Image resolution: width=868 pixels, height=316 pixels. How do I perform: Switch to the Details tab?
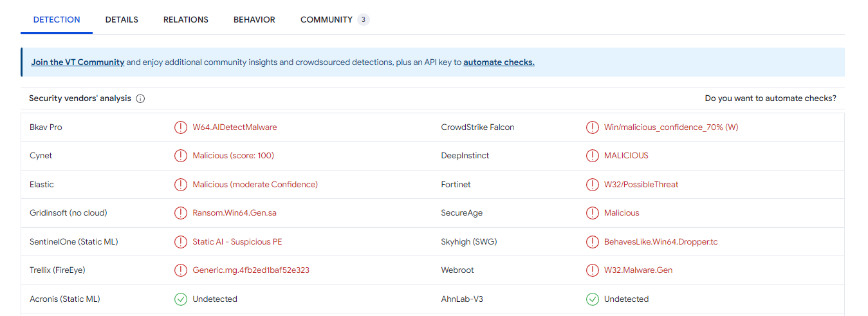(122, 20)
